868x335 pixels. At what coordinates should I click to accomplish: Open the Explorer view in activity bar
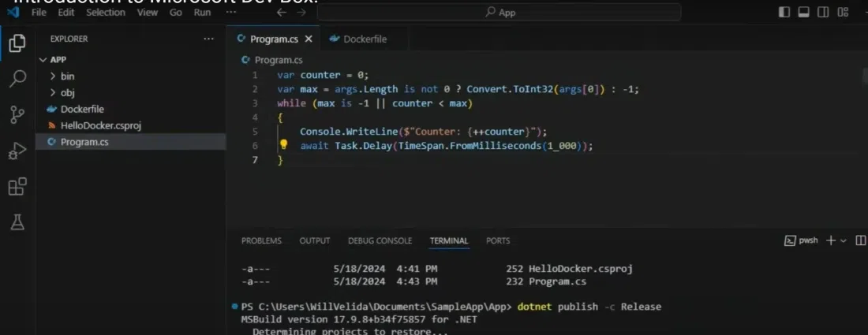(17, 43)
